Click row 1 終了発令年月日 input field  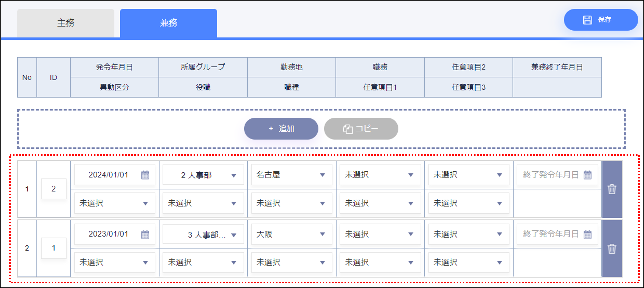[x=550, y=175]
